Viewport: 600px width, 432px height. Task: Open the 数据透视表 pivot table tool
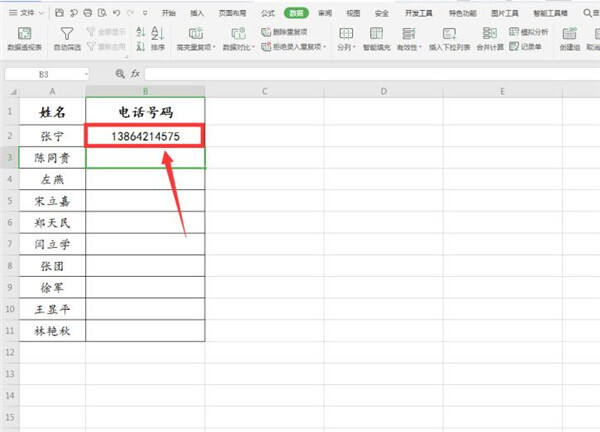click(x=24, y=39)
